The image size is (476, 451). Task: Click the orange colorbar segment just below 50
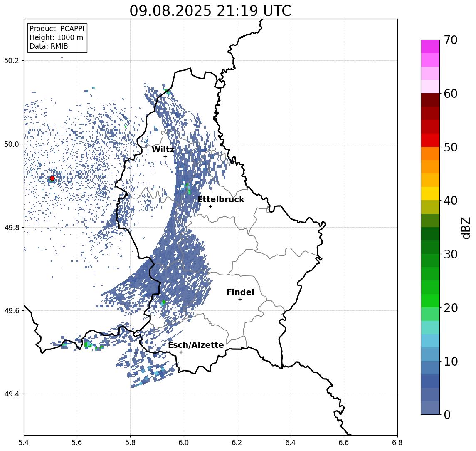[x=430, y=154]
